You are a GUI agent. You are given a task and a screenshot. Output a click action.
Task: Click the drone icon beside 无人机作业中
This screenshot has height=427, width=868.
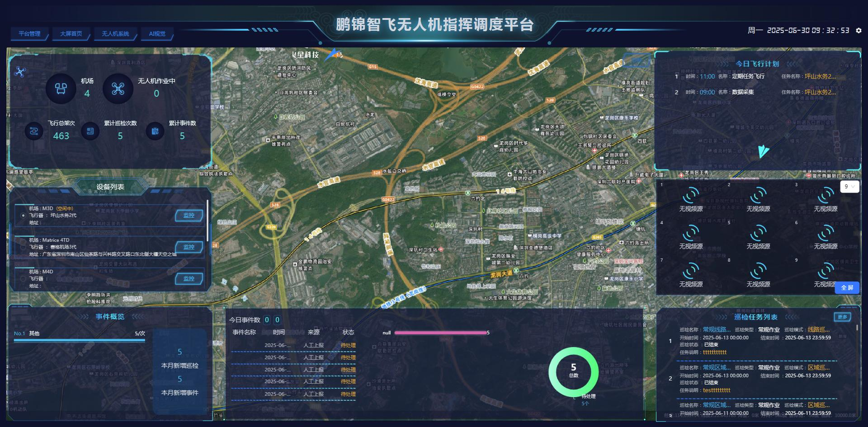click(119, 89)
